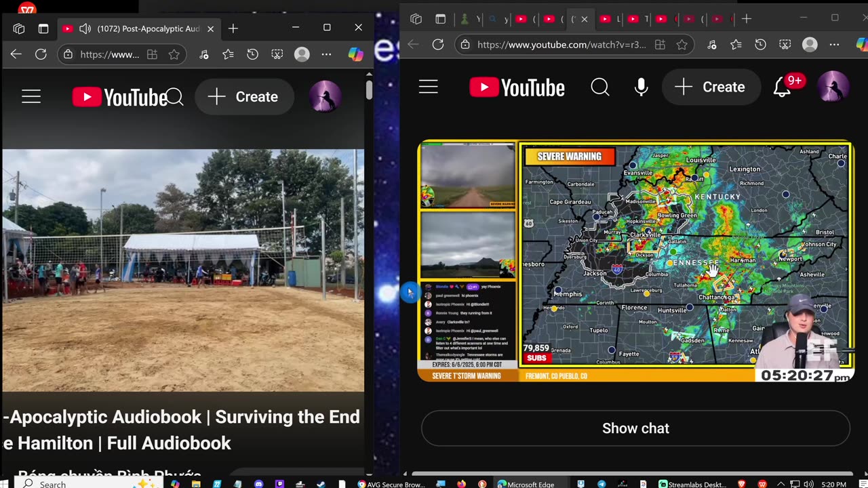Click Windows taskbar Search box
Image resolution: width=868 pixels, height=488 pixels.
point(90,483)
